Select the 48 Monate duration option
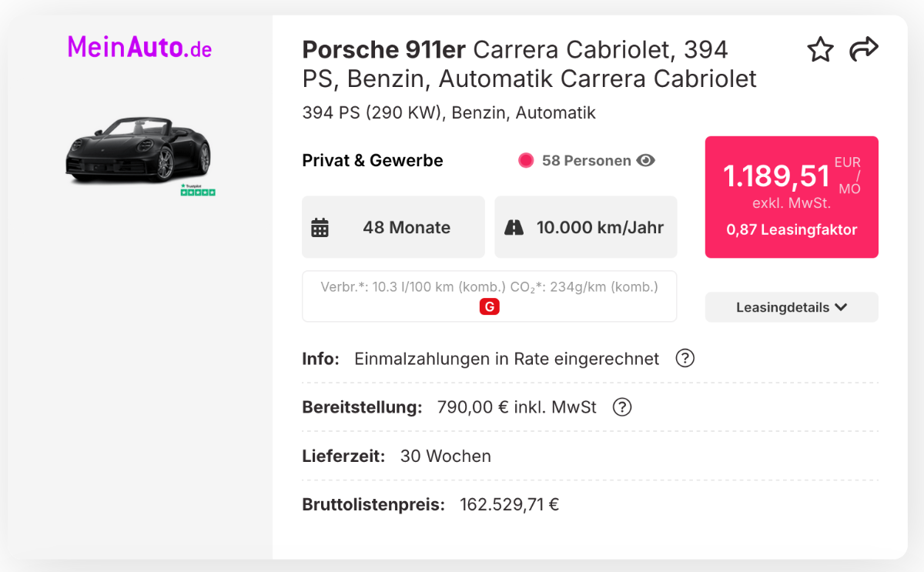 [x=393, y=227]
